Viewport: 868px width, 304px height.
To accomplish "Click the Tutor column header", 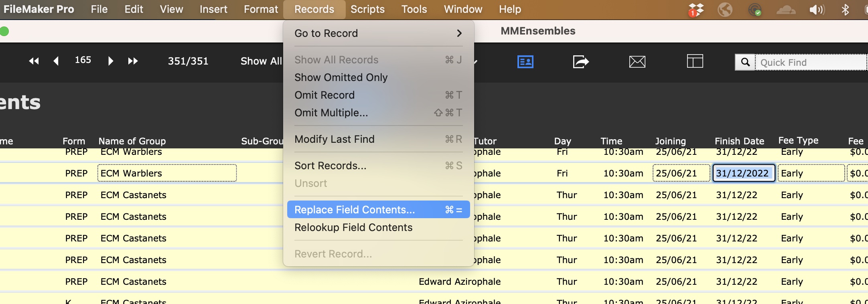I will [x=485, y=141].
